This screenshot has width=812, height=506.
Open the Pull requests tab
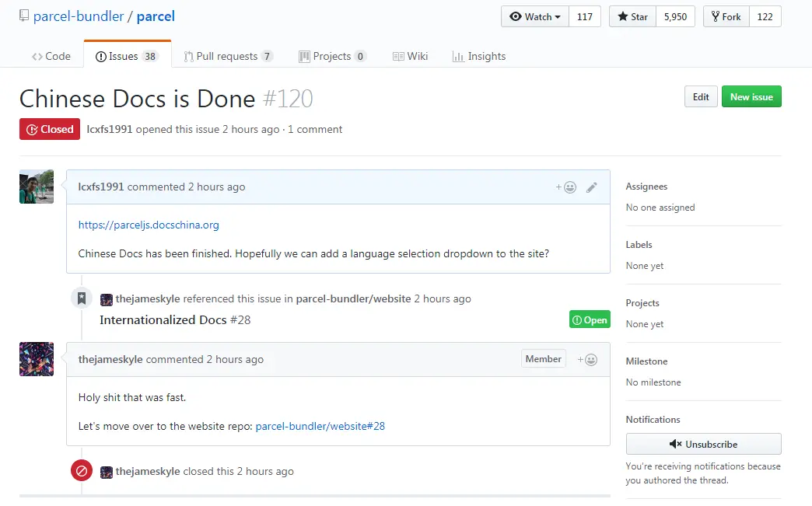[229, 56]
